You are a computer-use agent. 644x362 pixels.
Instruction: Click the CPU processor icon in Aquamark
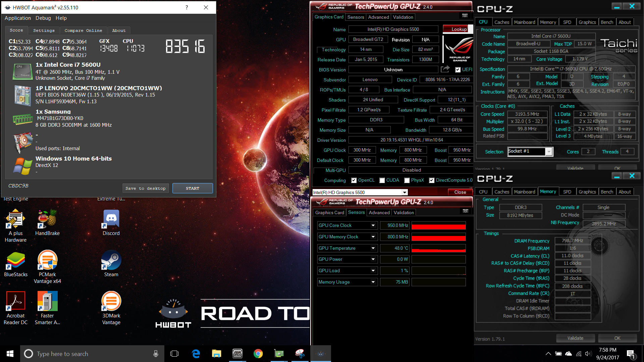(x=22, y=71)
